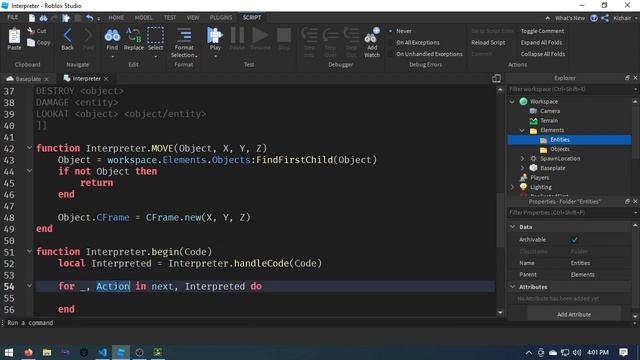Switch to the PLUGINS ribbon tab
Viewport: 640px width, 360px height.
[221, 18]
